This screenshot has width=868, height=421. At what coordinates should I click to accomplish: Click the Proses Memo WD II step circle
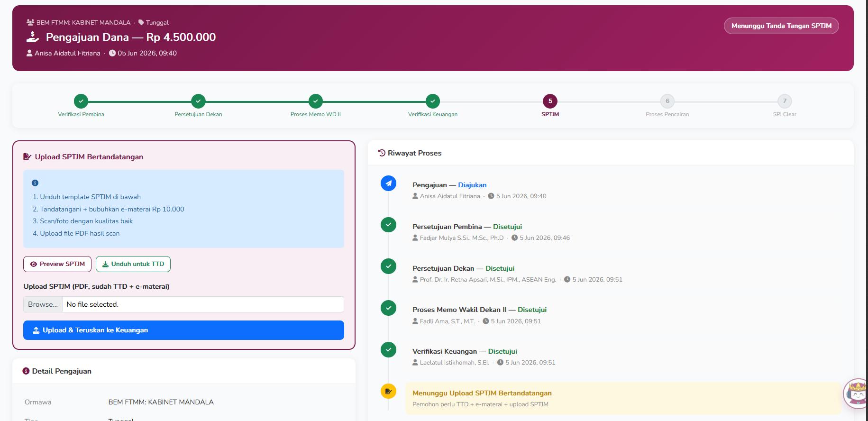tap(316, 101)
